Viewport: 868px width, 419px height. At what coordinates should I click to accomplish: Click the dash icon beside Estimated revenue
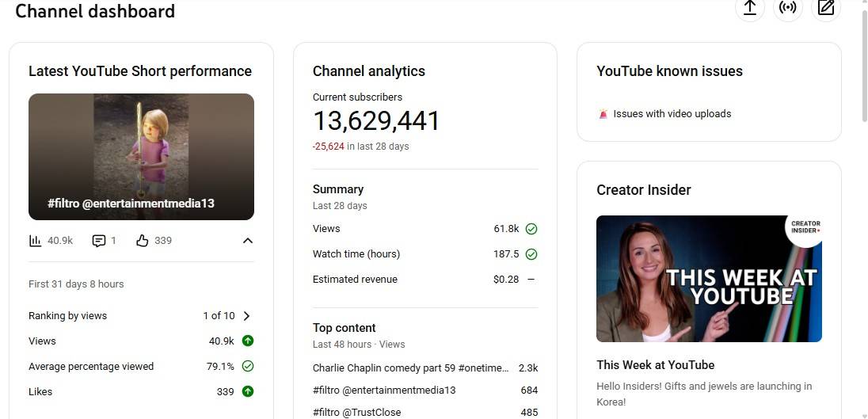(531, 280)
